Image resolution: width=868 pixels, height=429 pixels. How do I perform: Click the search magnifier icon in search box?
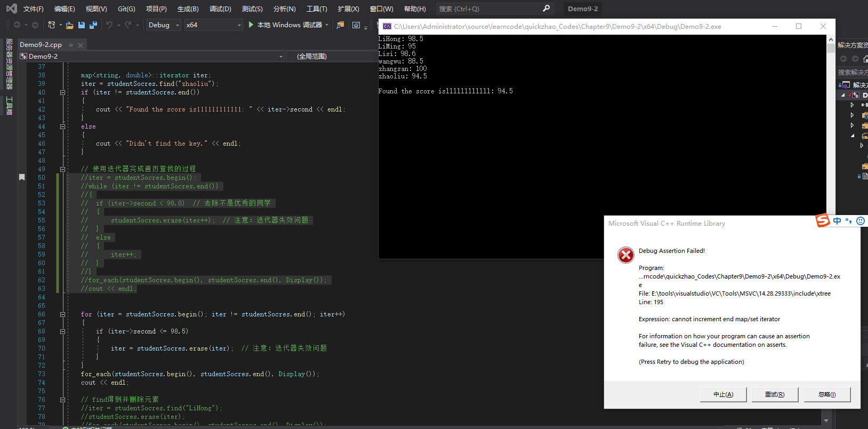[546, 9]
